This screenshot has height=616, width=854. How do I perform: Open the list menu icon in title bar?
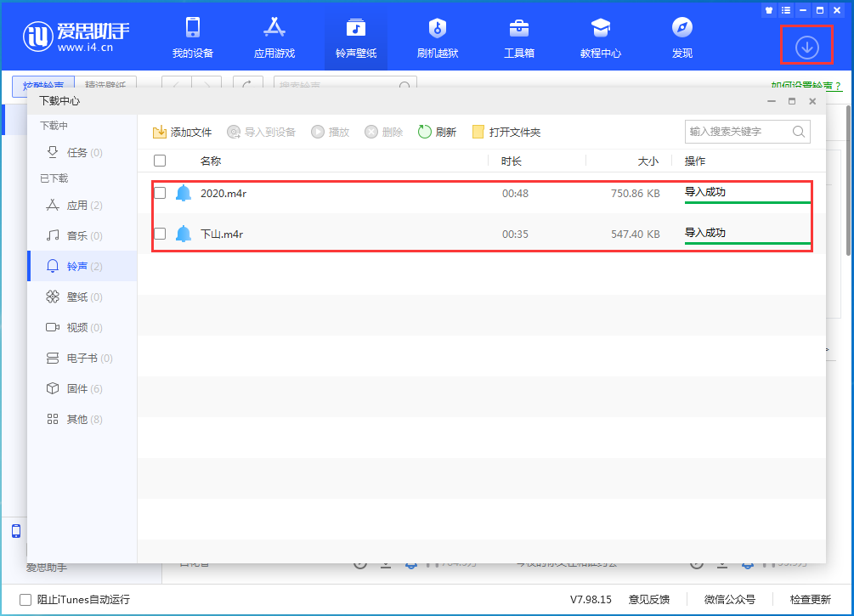786,10
